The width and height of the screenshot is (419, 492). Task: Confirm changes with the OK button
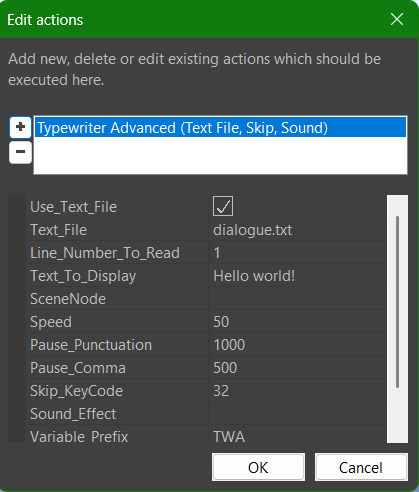(x=258, y=467)
